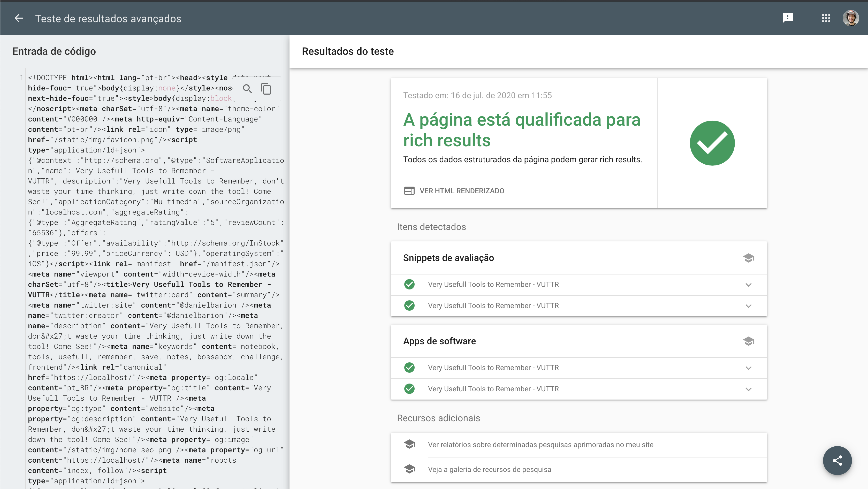Expand first Apps de software item chevron
Screen dimensions: 868x489
(x=748, y=368)
